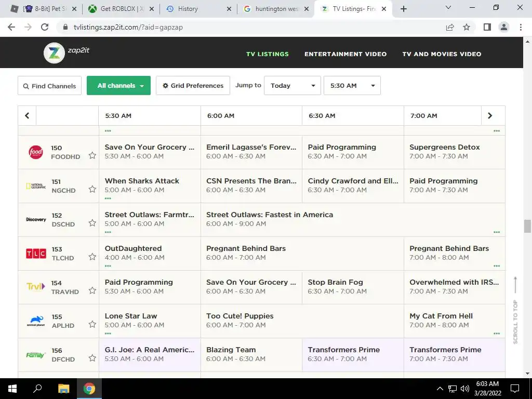The width and height of the screenshot is (532, 399).
Task: Open the Discovery Family channel logo
Action: click(x=36, y=355)
